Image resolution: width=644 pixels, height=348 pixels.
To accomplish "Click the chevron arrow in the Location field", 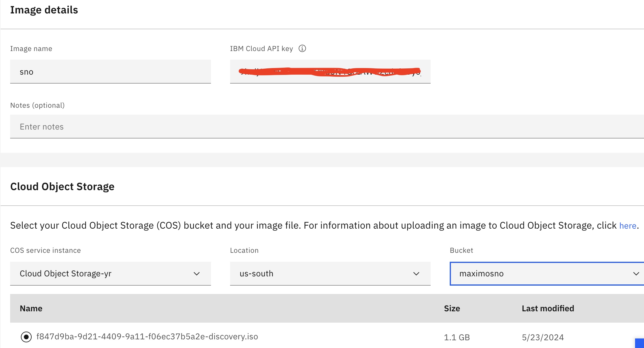I will [416, 274].
